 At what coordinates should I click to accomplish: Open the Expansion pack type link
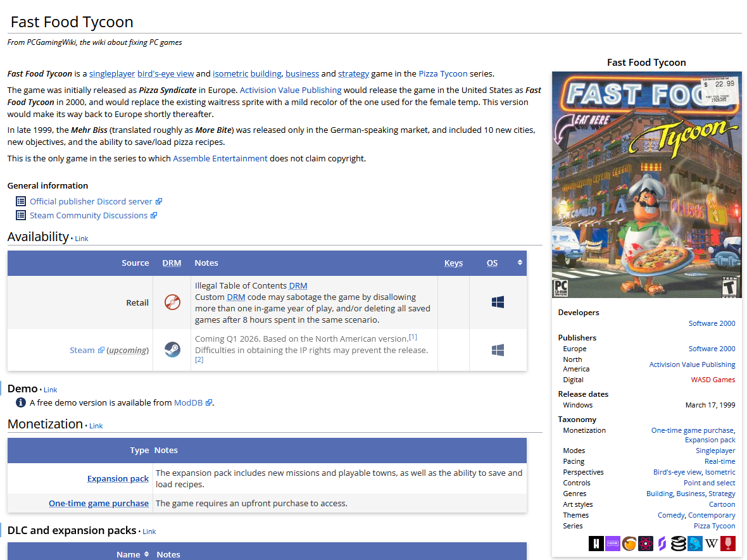(x=118, y=478)
